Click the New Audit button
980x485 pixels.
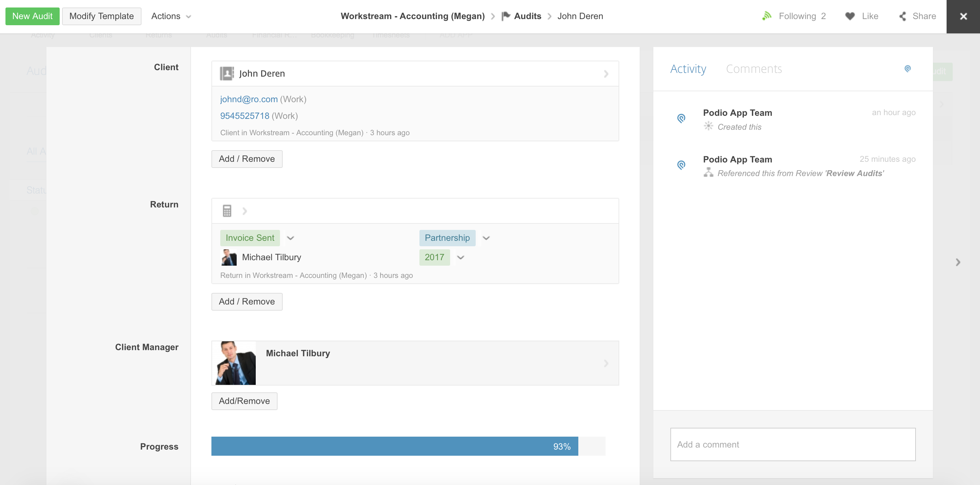tap(32, 16)
